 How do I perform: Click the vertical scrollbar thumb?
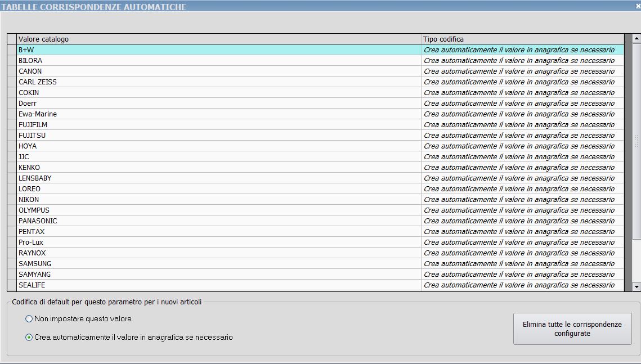click(x=636, y=141)
